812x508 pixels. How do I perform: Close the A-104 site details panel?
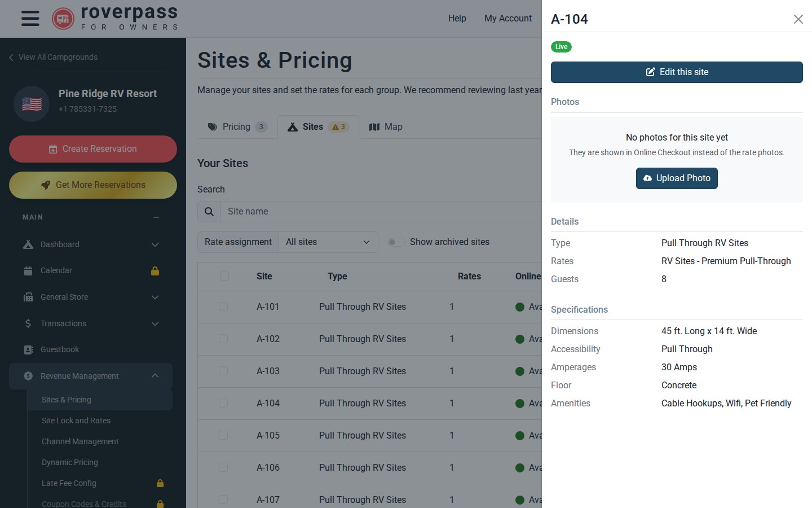798,19
